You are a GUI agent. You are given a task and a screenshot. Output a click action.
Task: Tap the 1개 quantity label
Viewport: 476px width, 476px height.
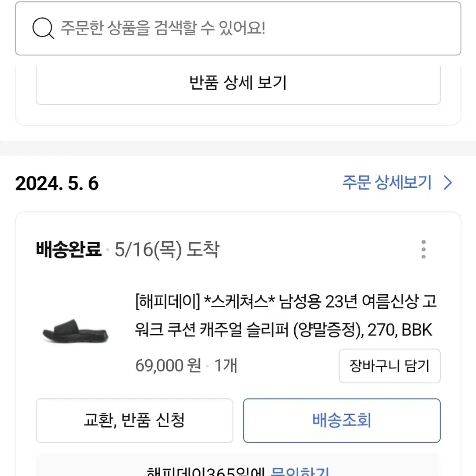point(226,365)
